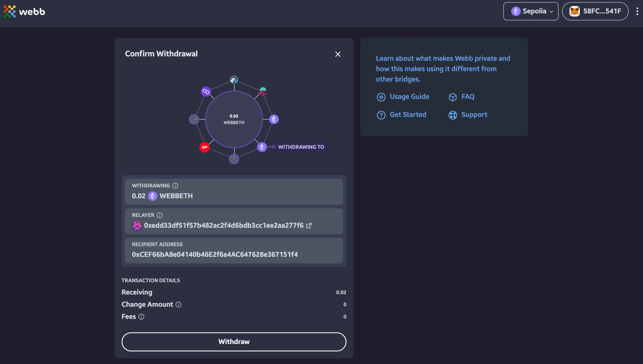The image size is (643, 364).
Task: Open the three-dot more options menu
Action: pyautogui.click(x=637, y=11)
